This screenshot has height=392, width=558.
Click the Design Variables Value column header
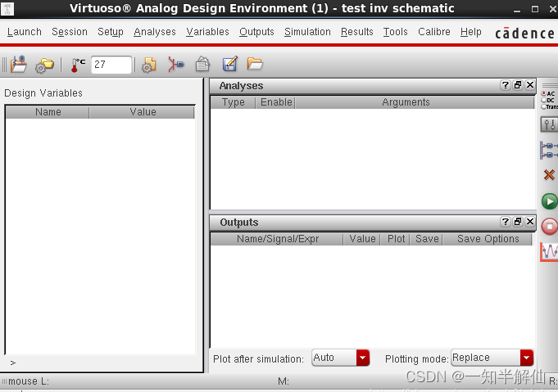coord(143,112)
